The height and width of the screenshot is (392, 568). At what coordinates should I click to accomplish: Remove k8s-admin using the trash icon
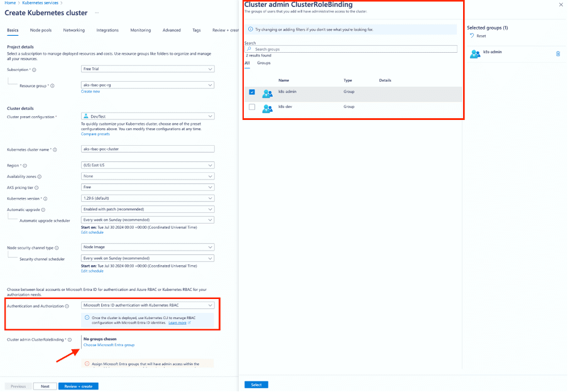(558, 53)
